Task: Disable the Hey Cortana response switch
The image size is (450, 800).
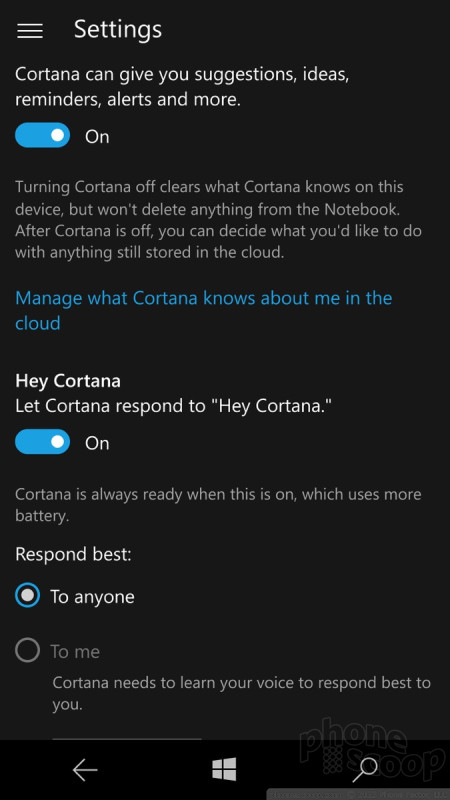Action: [x=42, y=442]
